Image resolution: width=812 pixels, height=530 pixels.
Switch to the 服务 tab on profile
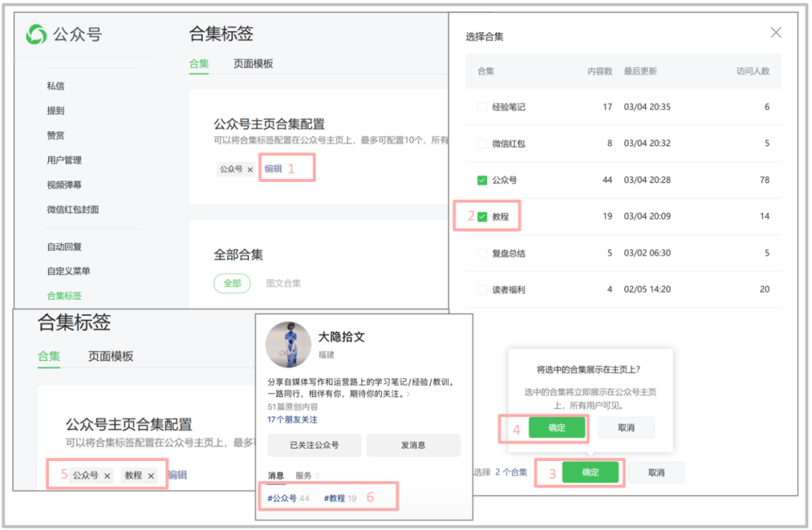click(304, 475)
